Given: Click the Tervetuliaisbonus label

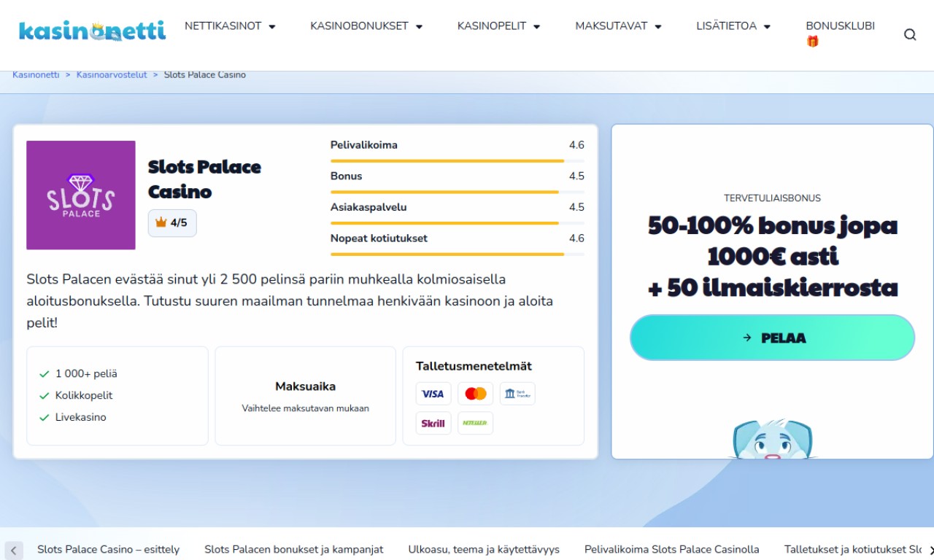Looking at the screenshot, I should (x=772, y=198).
